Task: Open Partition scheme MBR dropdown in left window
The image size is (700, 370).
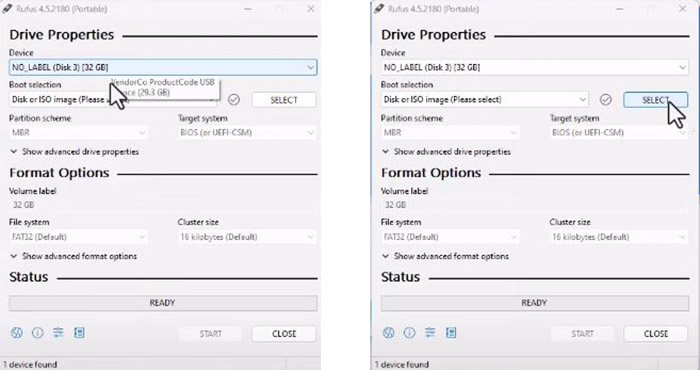Action: 78,133
